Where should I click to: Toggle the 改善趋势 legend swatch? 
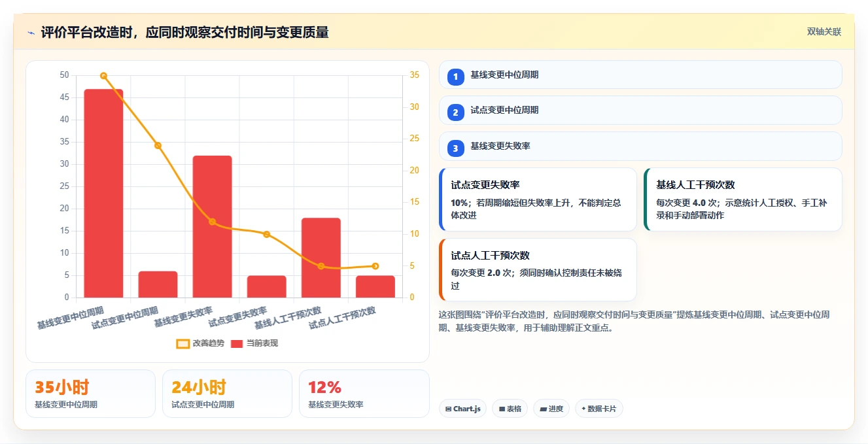pyautogui.click(x=183, y=343)
